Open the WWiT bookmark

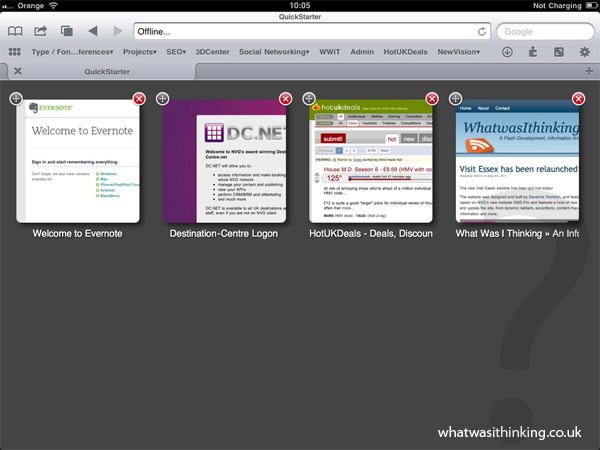[329, 52]
